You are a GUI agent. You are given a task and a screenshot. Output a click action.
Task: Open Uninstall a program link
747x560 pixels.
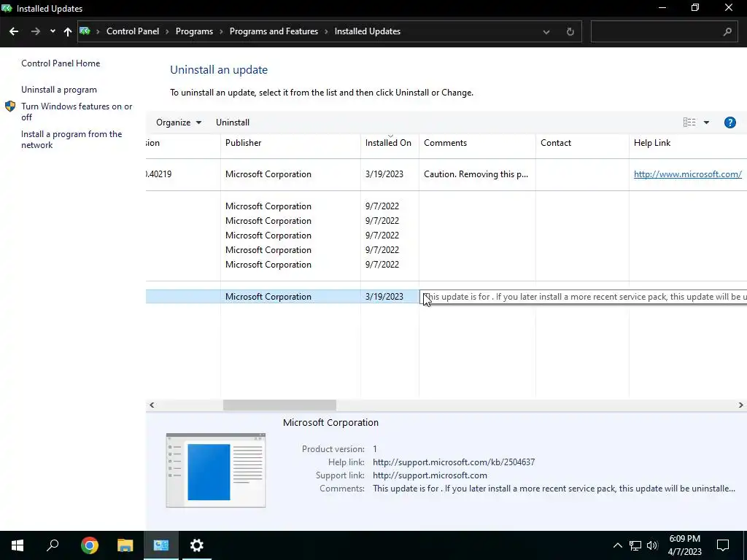tap(59, 90)
